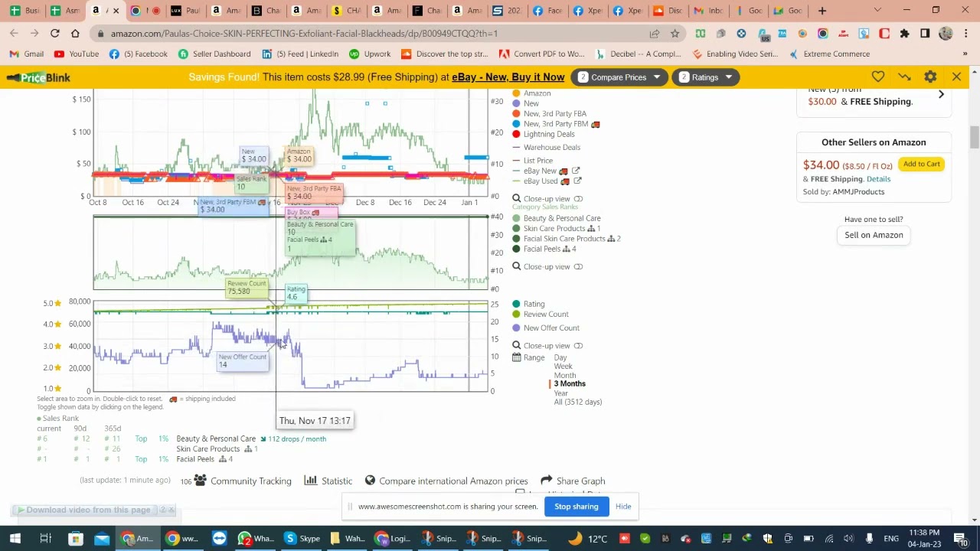Screen dimensions: 980x551
Task: Set chart range to Week
Action: coord(563,367)
